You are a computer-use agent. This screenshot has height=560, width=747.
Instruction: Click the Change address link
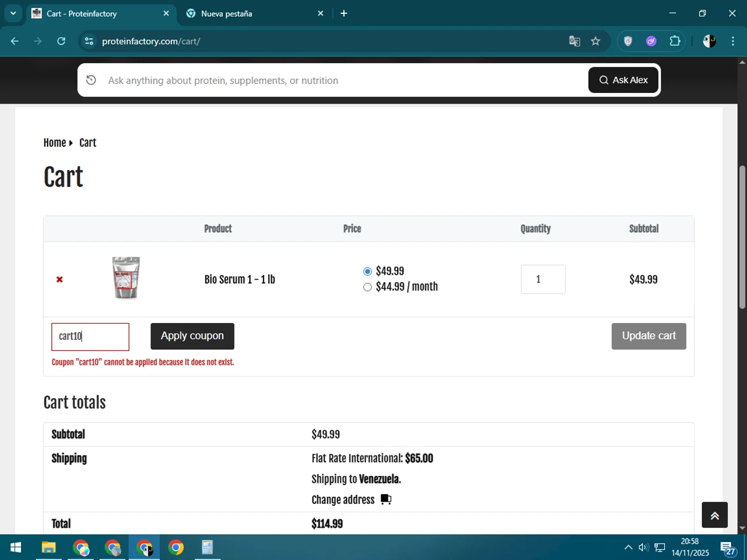point(343,500)
